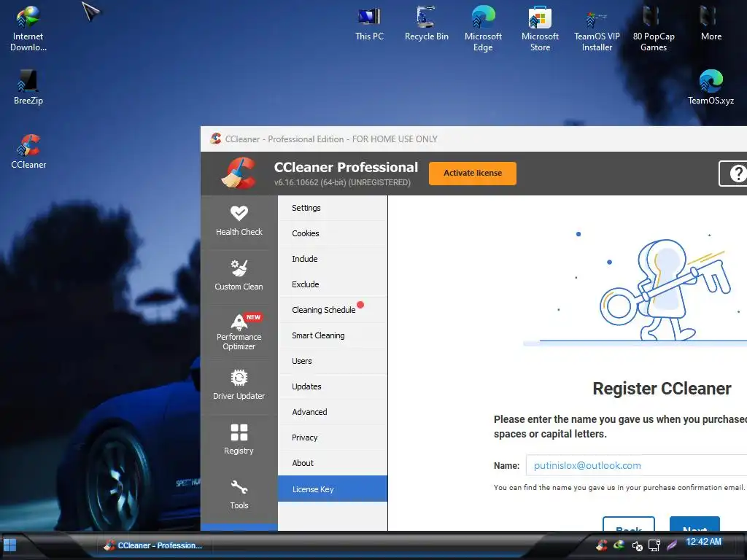
Task: Click the CCleaner broom logo in header
Action: (239, 174)
